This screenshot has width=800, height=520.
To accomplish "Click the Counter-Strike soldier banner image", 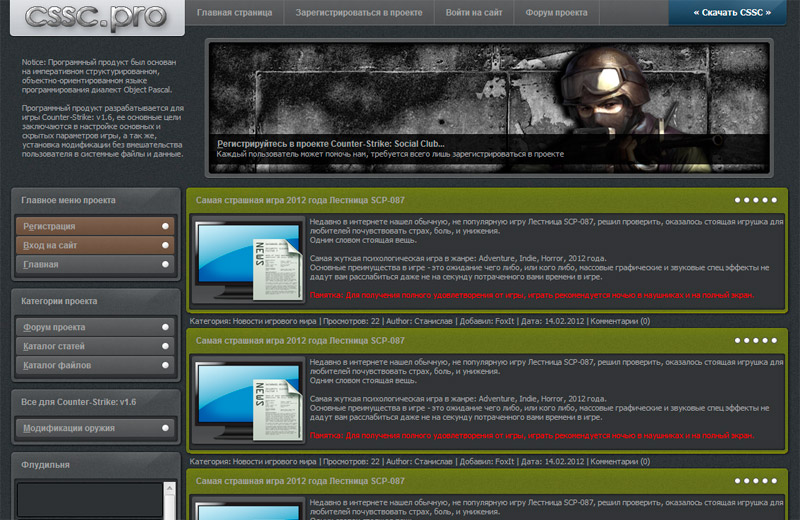I will (489, 108).
